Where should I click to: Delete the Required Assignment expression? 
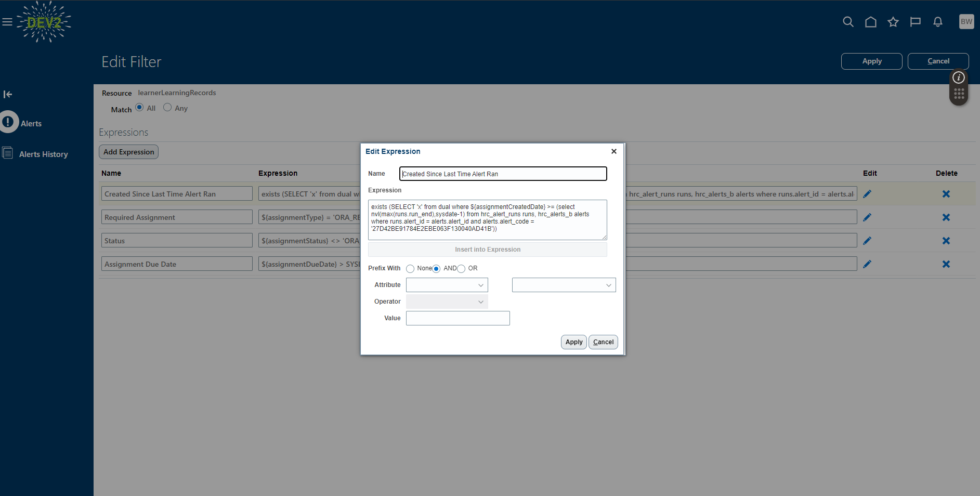(x=946, y=217)
